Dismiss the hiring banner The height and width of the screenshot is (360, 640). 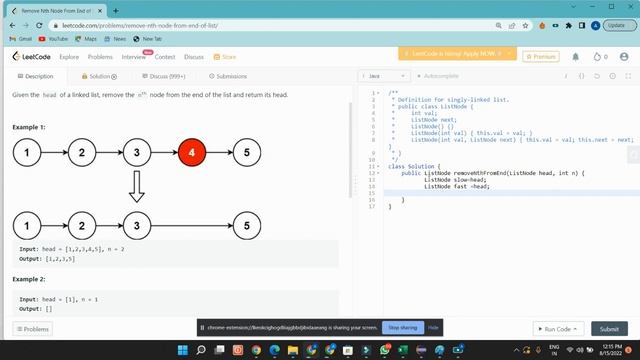click(509, 53)
